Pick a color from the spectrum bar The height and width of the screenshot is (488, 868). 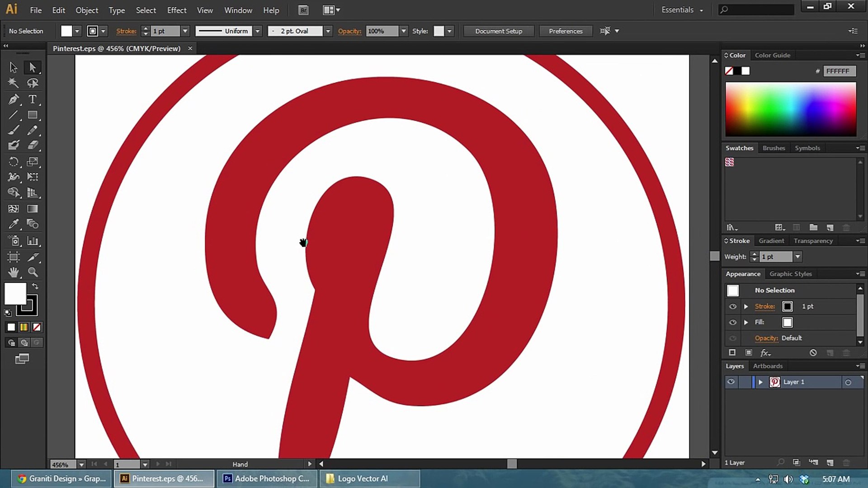(x=790, y=109)
